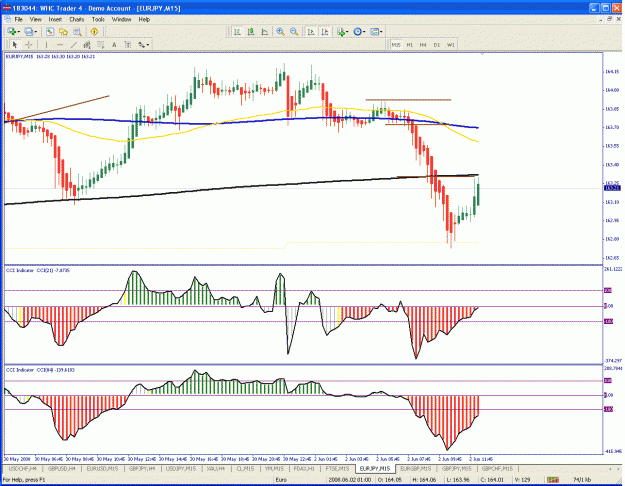Select the trendline drawing tool

click(73, 45)
